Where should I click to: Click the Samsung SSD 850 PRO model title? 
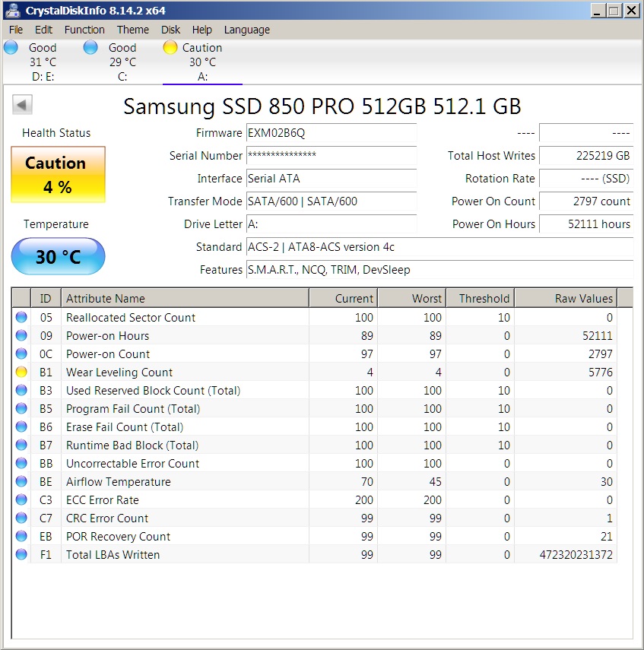322,106
